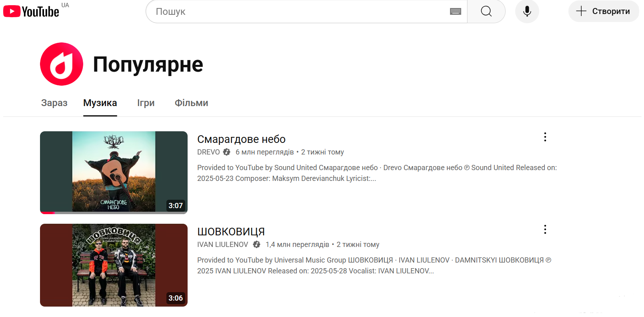
Task: Click the 3:07 duration badge
Action: pyautogui.click(x=176, y=205)
